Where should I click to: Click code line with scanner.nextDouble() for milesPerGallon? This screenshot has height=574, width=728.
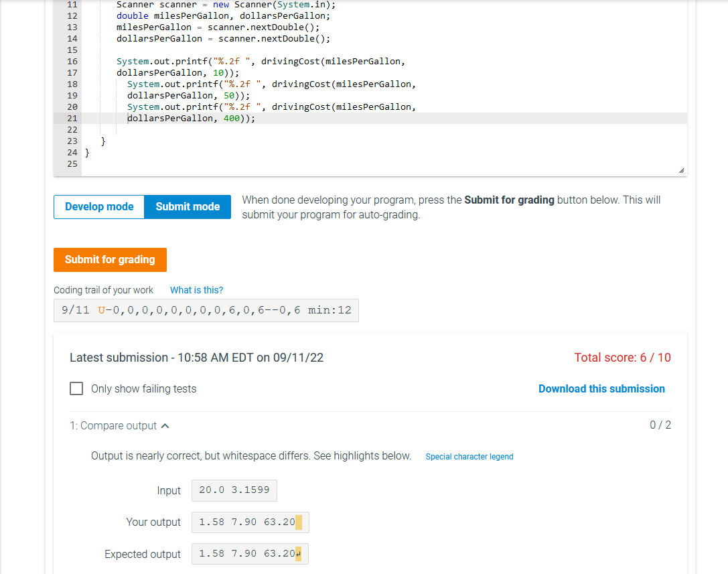[x=218, y=27]
